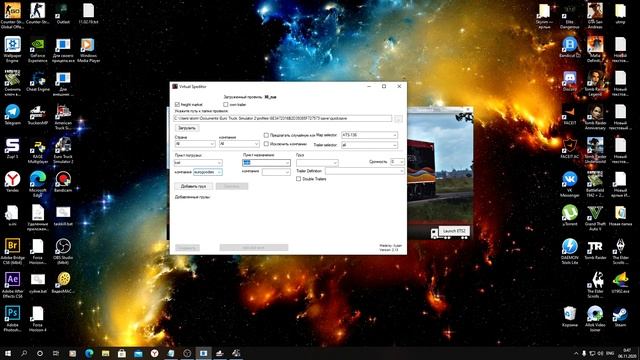This screenshot has width=640, height=360.
Task: Open Adobe After Effects CS6 shortcut
Action: 12,284
